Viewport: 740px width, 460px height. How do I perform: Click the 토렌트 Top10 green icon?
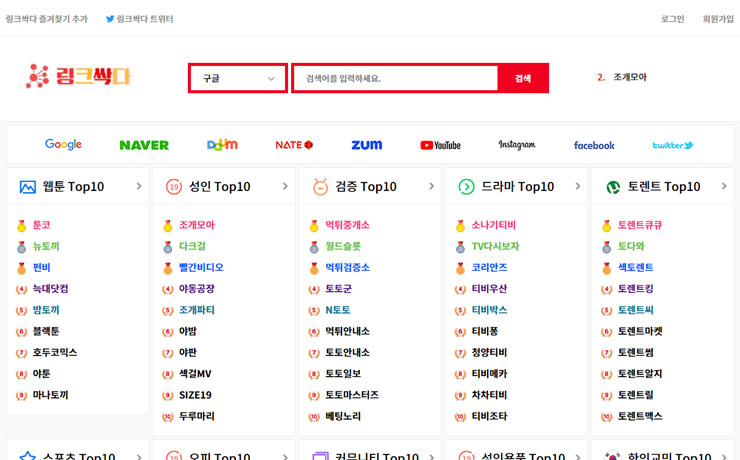(613, 187)
